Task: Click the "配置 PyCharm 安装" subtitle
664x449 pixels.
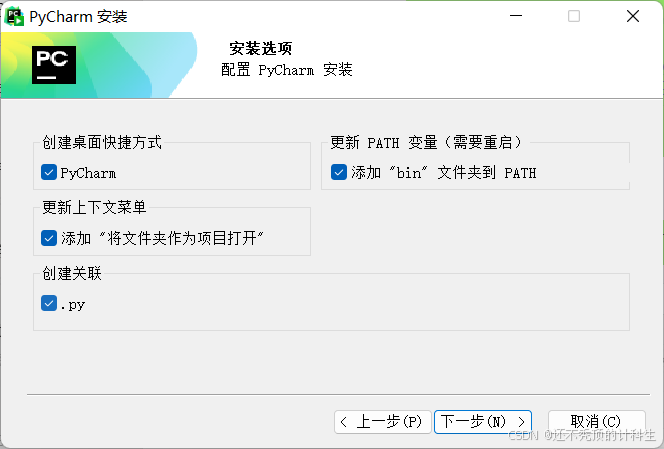Action: [287, 70]
